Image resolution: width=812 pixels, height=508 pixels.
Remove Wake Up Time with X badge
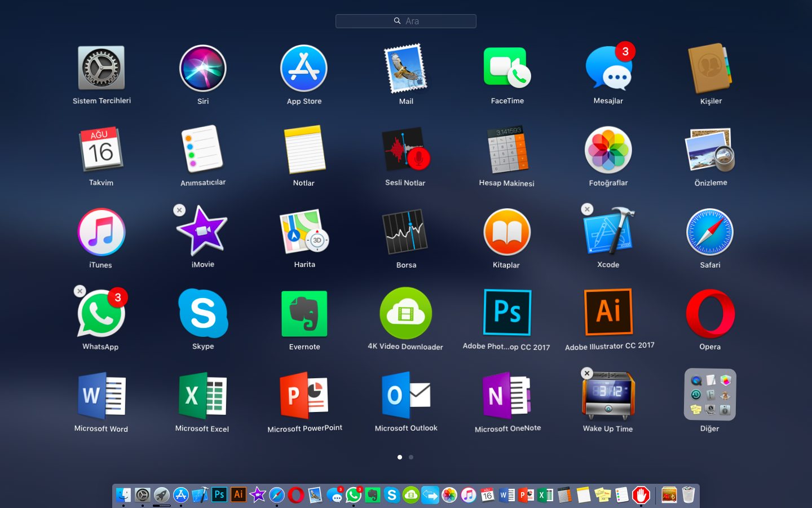[587, 373]
